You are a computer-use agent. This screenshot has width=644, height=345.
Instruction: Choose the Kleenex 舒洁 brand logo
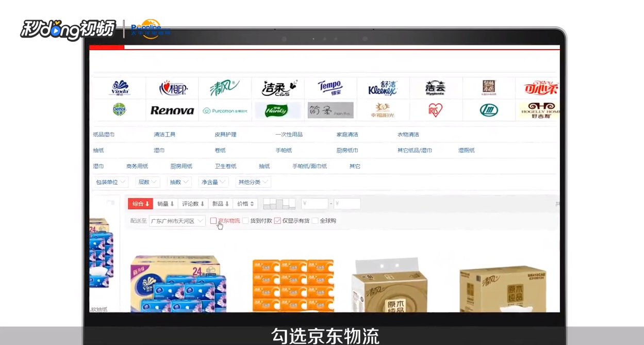coord(383,88)
